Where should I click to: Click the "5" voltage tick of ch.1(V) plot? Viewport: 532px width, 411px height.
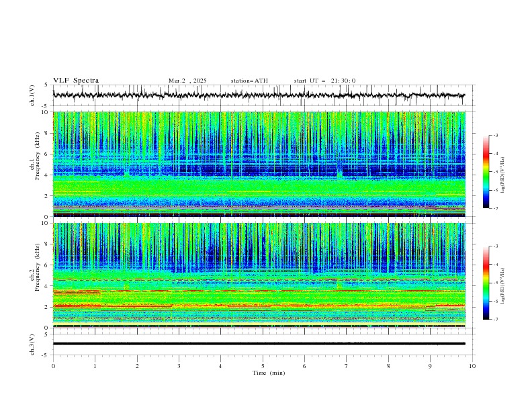46,85
